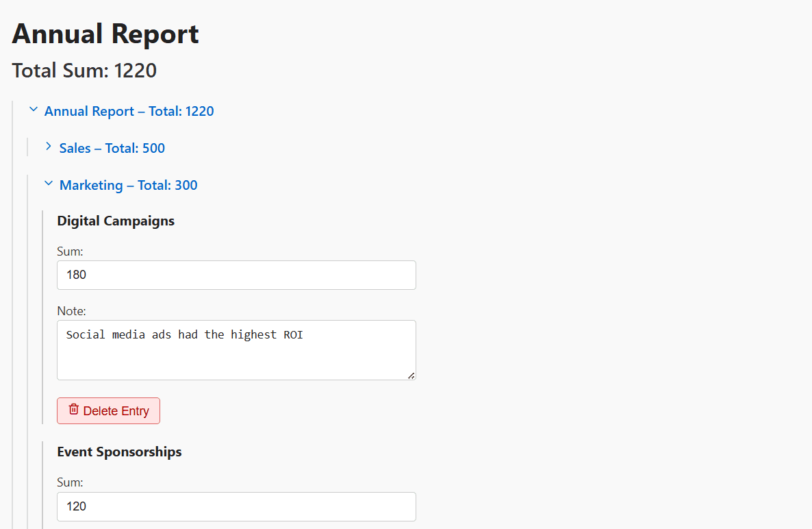Image resolution: width=812 pixels, height=529 pixels.
Task: Click the Marketing collapse chevron
Action: coord(48,183)
